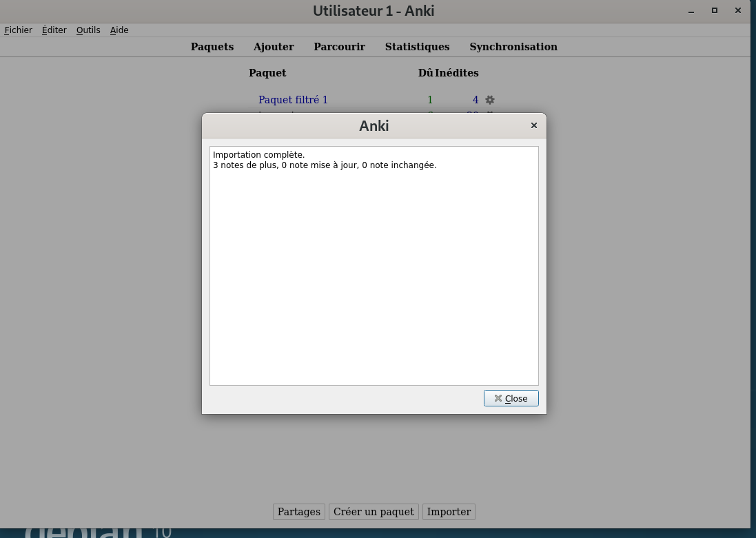
Task: Click Ajouter to add a new note
Action: pyautogui.click(x=274, y=47)
